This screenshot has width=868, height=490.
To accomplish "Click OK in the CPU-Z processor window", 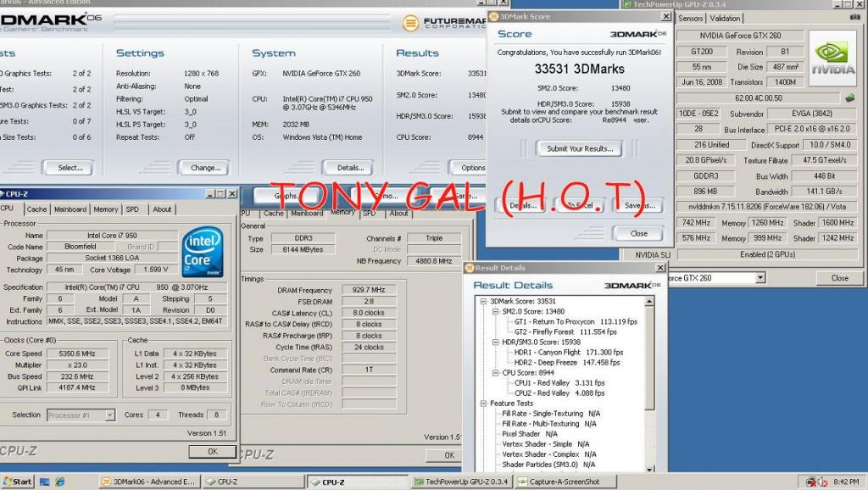I will point(213,451).
